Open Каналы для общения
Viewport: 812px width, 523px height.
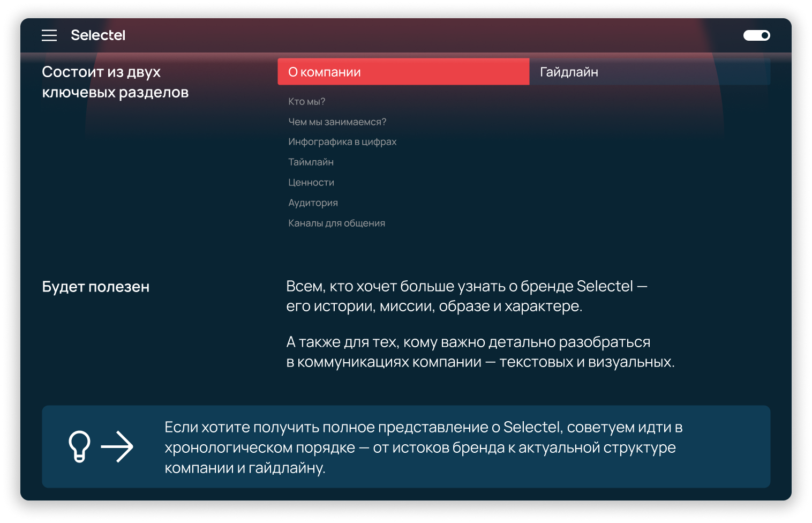click(x=336, y=223)
